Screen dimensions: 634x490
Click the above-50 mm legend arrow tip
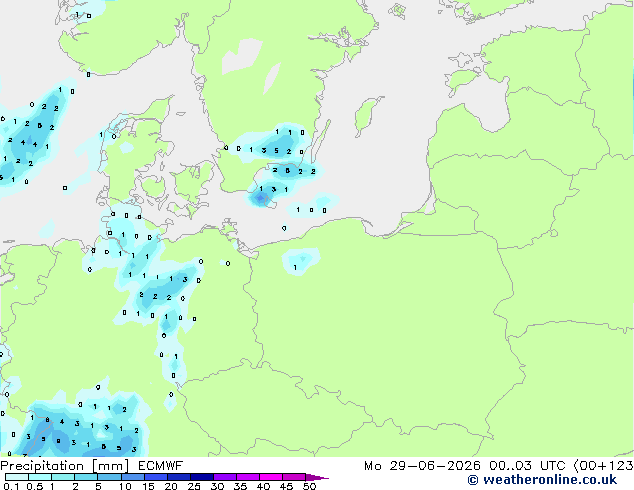pos(317,477)
